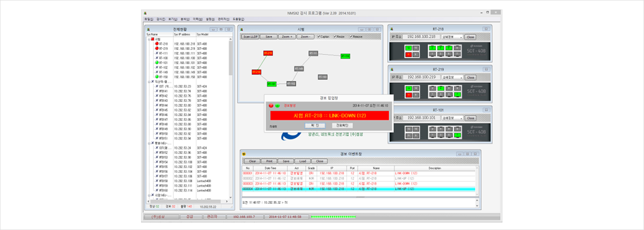Click the application icon in the main title bar
Screen dimensions: 644x230
(x=145, y=13)
